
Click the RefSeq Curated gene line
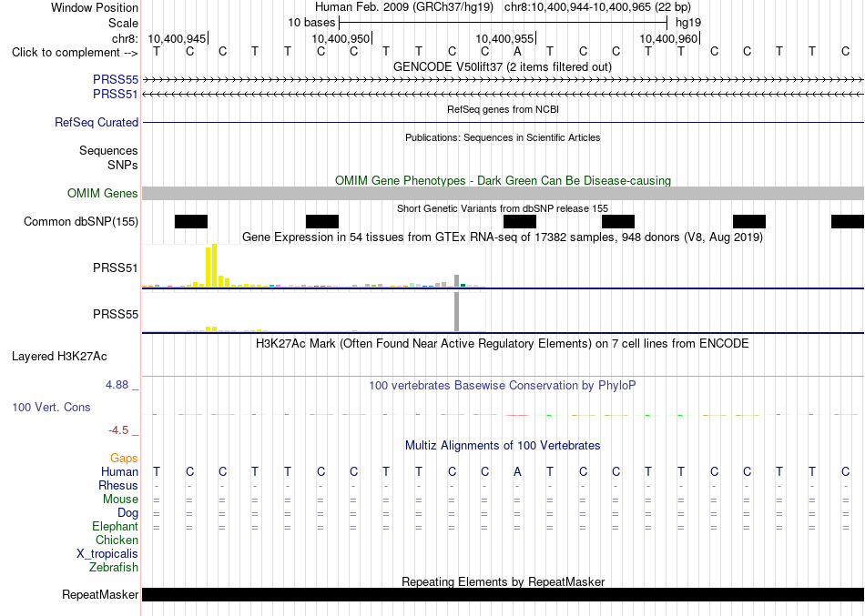504,123
